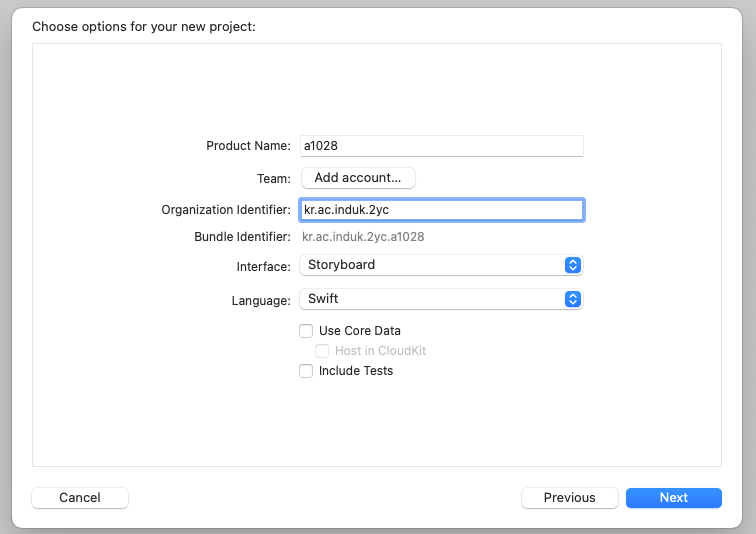The width and height of the screenshot is (756, 534).
Task: Click the Bundle Identifier value kr.ac.induk.2yc.a1028
Action: tap(363, 237)
